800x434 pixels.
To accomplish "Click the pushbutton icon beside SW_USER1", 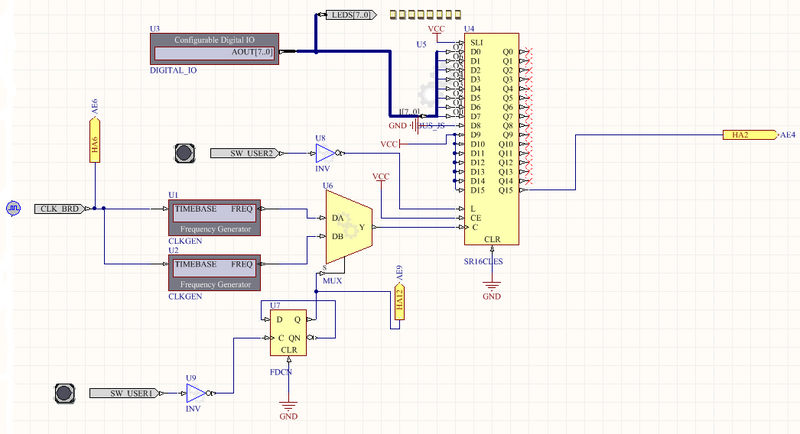I will 65,393.
